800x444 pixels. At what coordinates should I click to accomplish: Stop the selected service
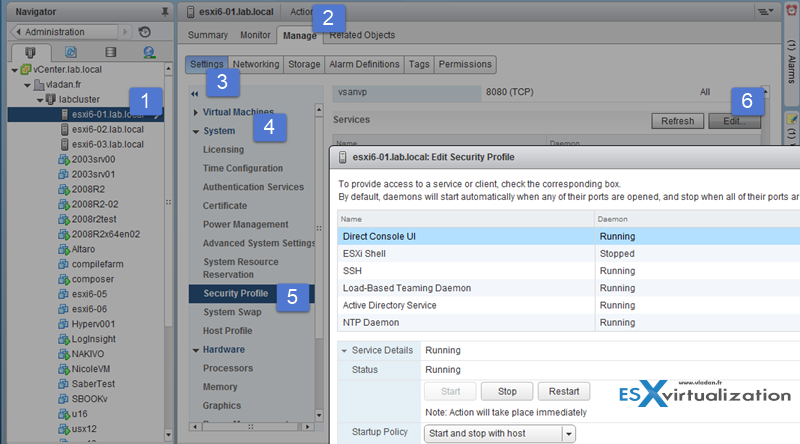pos(507,391)
